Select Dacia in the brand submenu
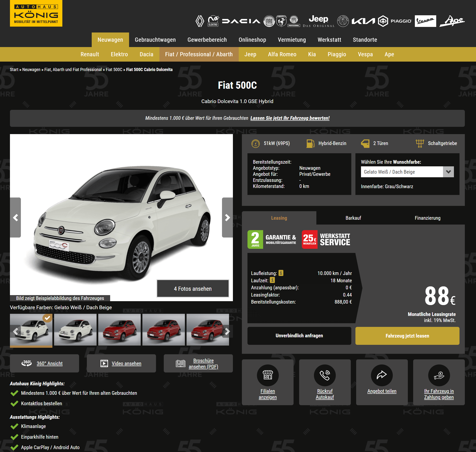This screenshot has height=452, width=476. click(x=147, y=54)
